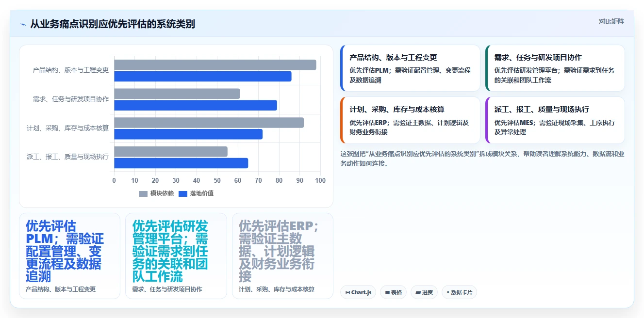Click the 数据卡片 tag
The height and width of the screenshot is (318, 644).
pos(459,292)
